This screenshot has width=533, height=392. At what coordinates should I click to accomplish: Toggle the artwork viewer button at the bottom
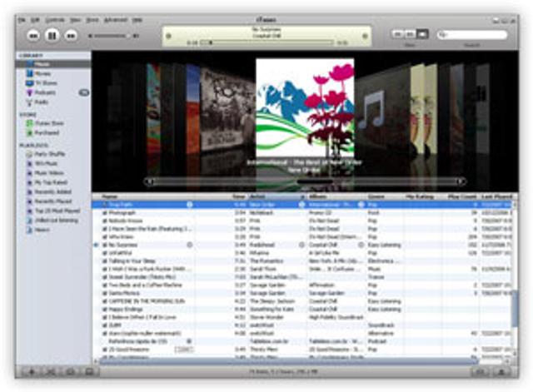click(x=89, y=372)
